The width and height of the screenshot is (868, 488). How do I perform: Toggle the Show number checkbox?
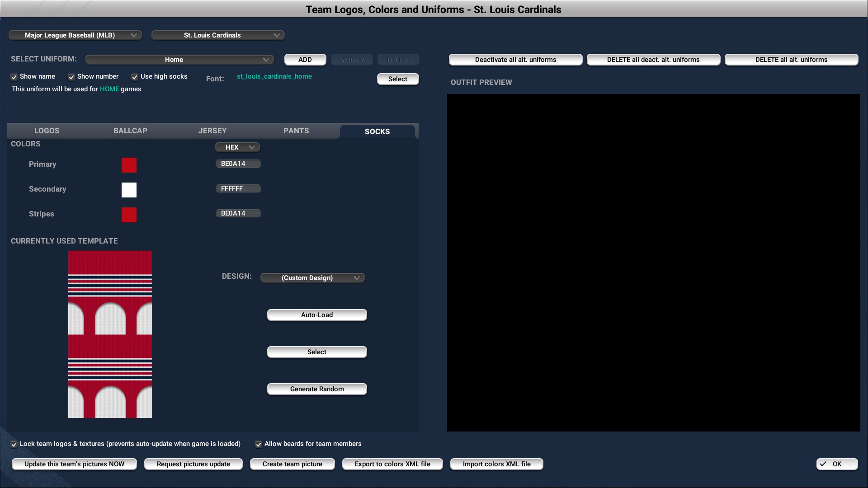[x=71, y=77]
